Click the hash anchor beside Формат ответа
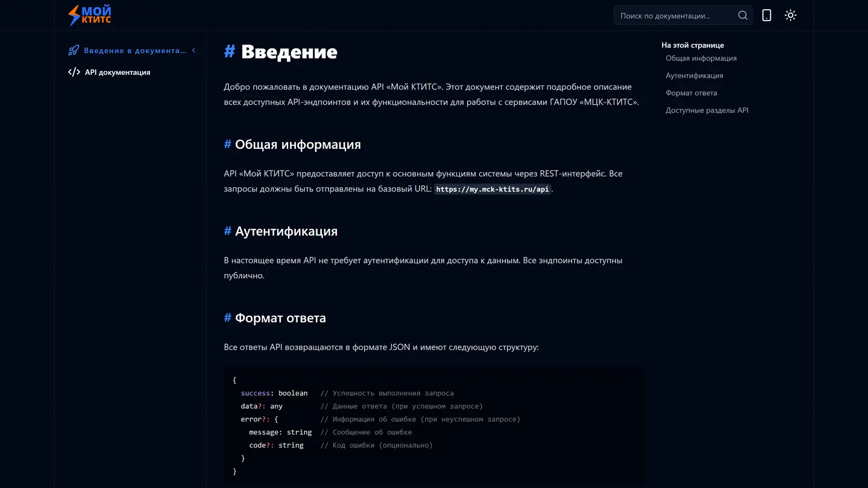This screenshot has height=488, width=868. click(227, 318)
